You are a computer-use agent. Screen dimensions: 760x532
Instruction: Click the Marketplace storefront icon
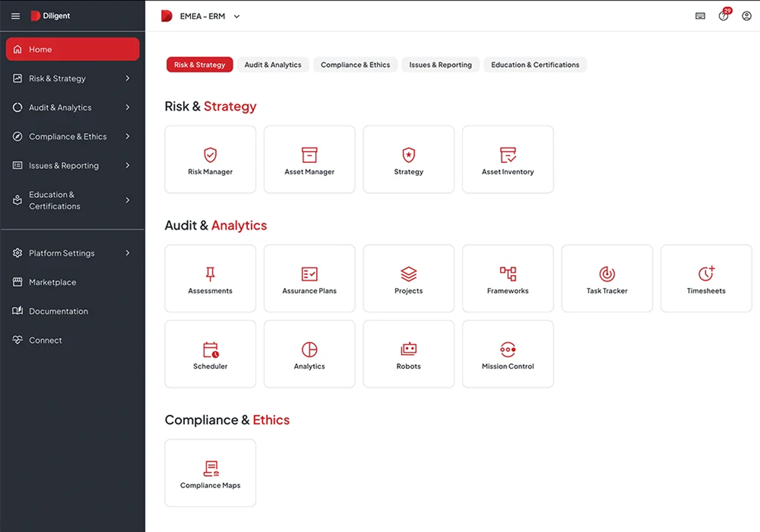pyautogui.click(x=17, y=282)
